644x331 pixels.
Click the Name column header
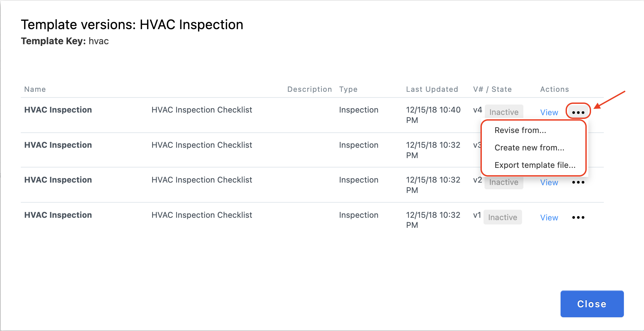tap(35, 89)
